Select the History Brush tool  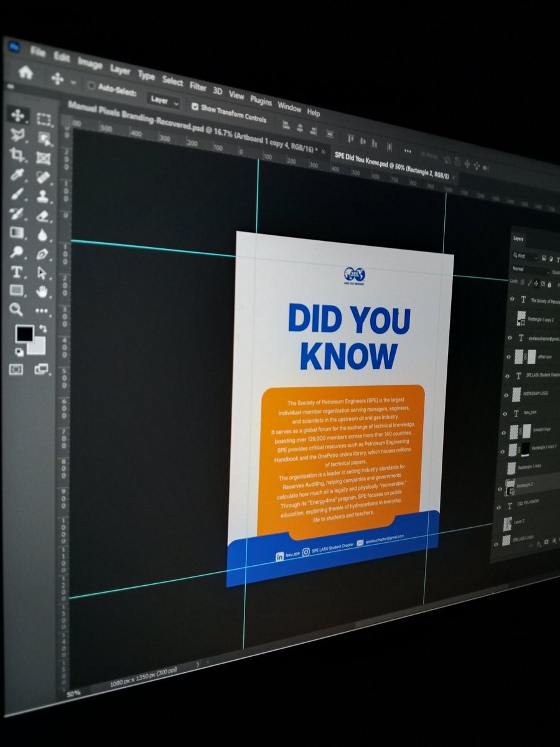17,214
